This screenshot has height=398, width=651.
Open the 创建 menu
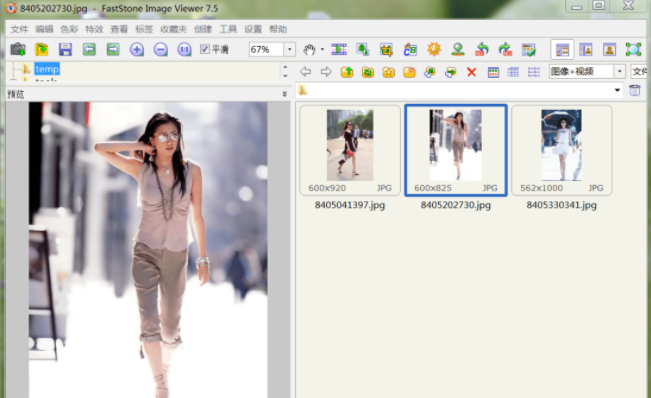tap(203, 29)
